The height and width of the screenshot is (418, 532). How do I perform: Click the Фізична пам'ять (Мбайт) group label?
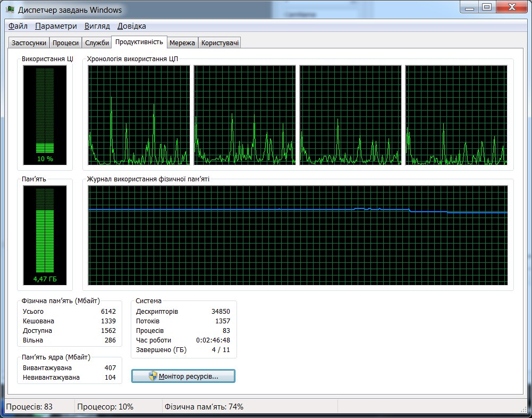tap(61, 301)
